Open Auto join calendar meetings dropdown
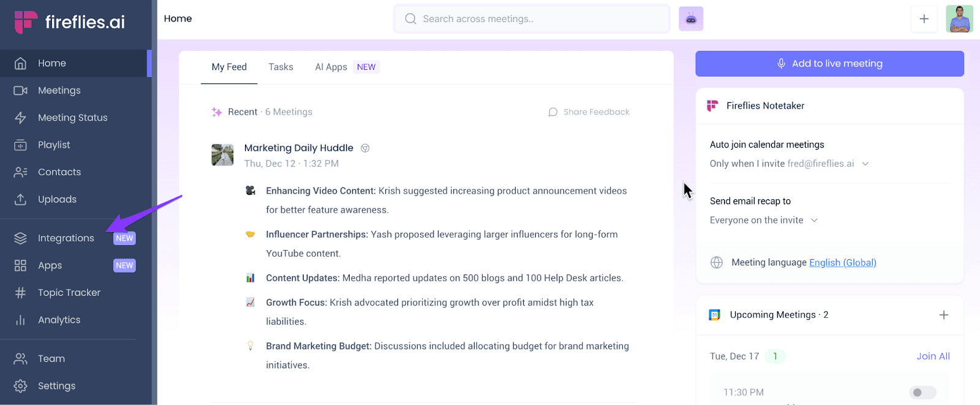980x405 pixels. pos(790,164)
